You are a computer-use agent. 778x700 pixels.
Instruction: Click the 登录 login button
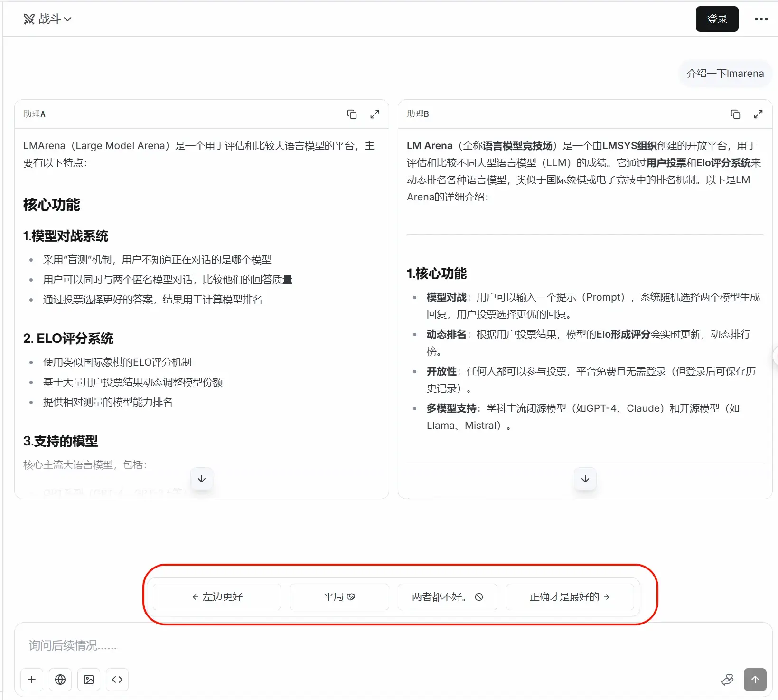click(x=717, y=19)
